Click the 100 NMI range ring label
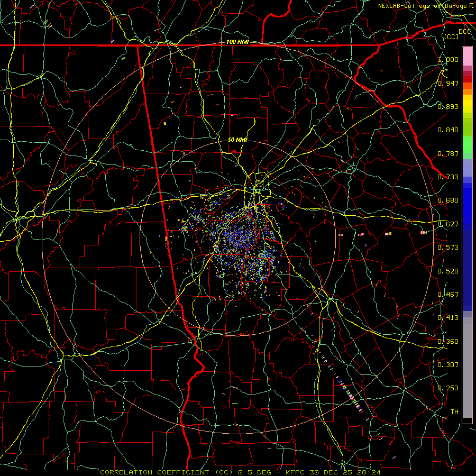 point(237,42)
